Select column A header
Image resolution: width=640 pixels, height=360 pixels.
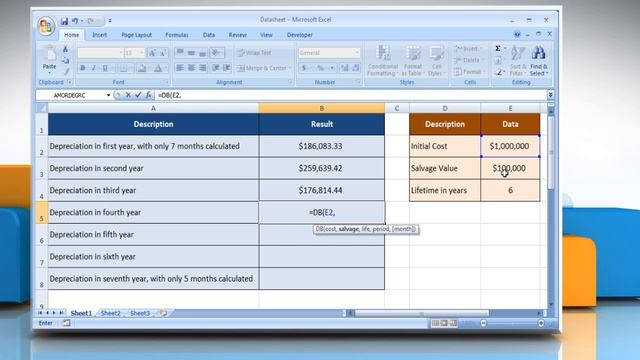click(153, 108)
